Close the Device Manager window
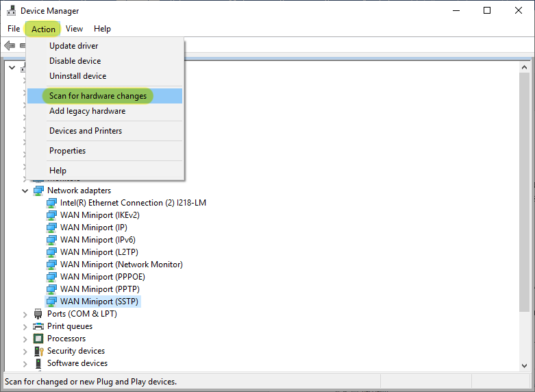 519,10
